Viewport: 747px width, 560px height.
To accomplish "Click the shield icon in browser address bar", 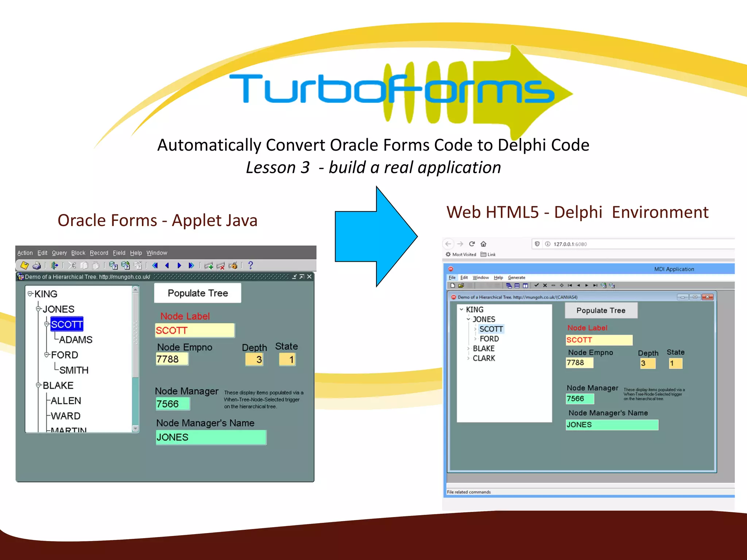I will pyautogui.click(x=537, y=244).
